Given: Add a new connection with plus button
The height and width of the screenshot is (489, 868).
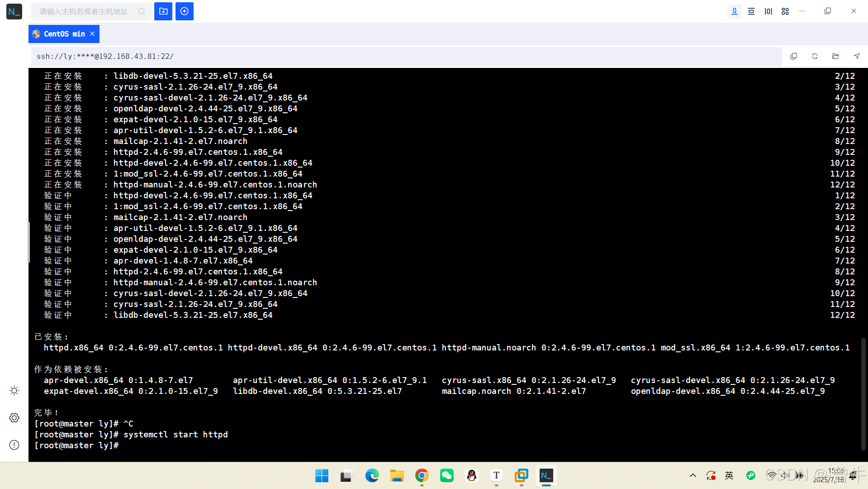Looking at the screenshot, I should [x=185, y=11].
